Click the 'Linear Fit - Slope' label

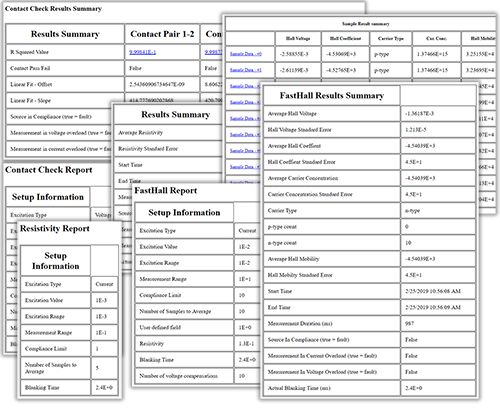point(30,100)
